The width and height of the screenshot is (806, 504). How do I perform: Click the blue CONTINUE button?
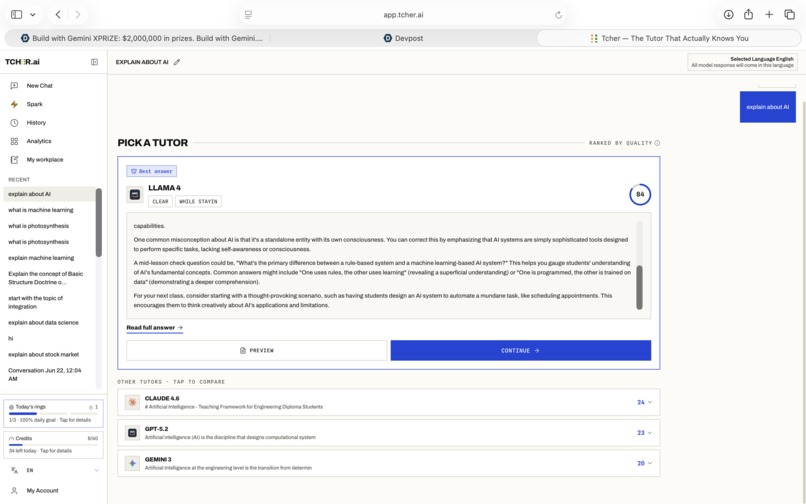[521, 350]
